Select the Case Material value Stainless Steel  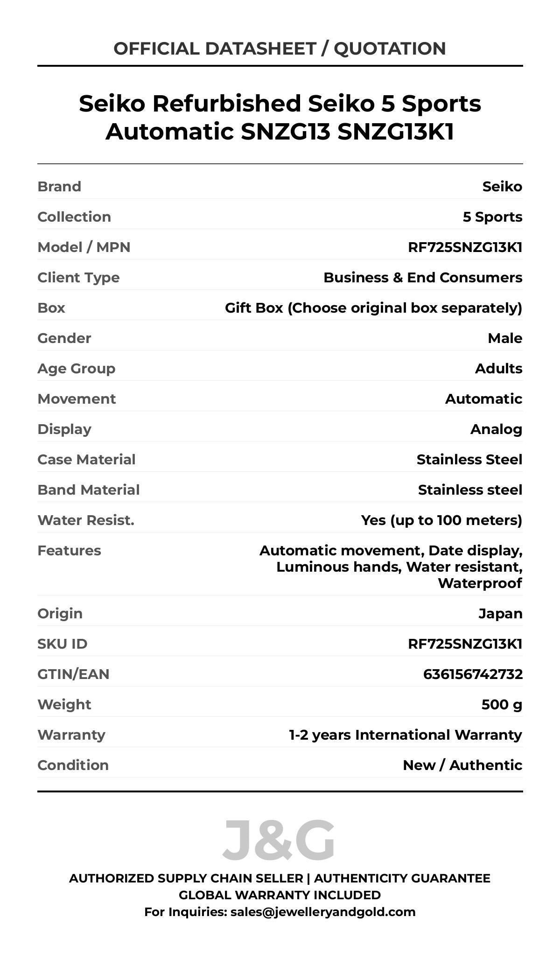tap(469, 460)
